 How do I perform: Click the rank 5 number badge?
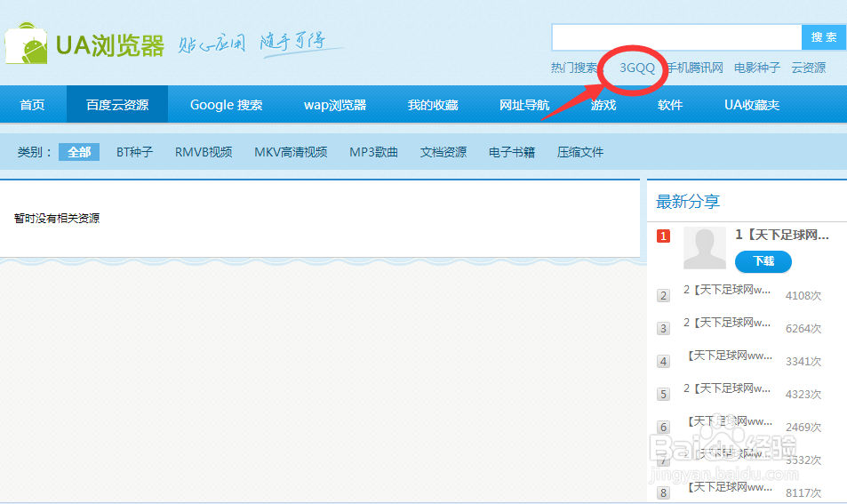pyautogui.click(x=663, y=395)
